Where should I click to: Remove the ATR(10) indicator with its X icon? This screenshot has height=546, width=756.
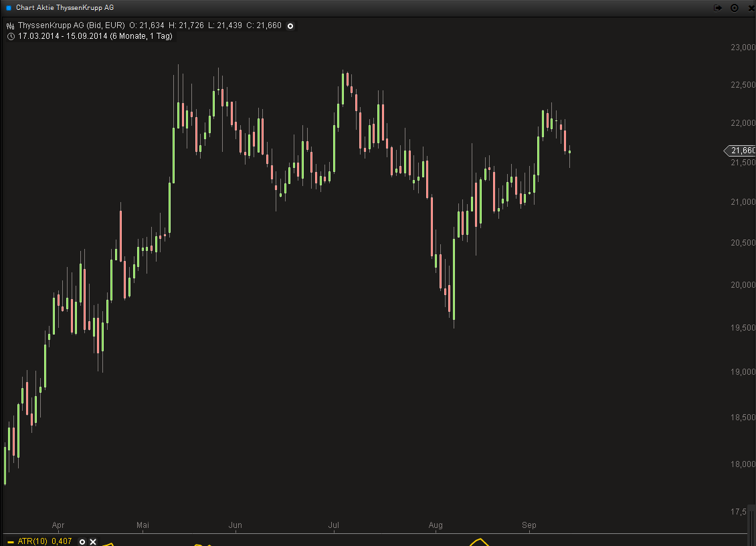93,541
